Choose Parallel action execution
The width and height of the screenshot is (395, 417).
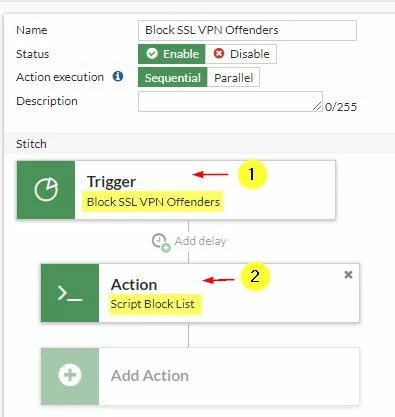[x=233, y=78]
